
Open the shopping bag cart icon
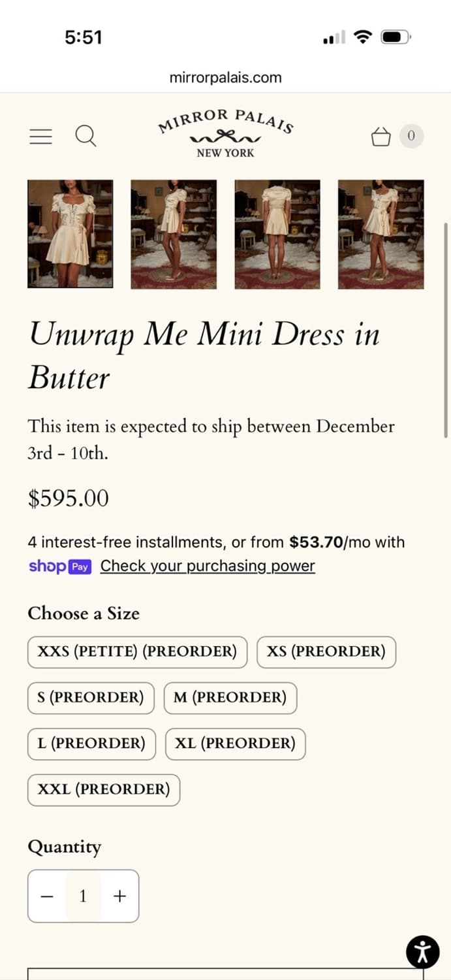[381, 137]
